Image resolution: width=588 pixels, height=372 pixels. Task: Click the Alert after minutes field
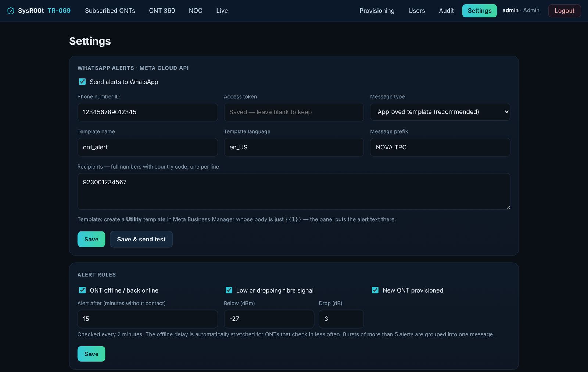[147, 319]
